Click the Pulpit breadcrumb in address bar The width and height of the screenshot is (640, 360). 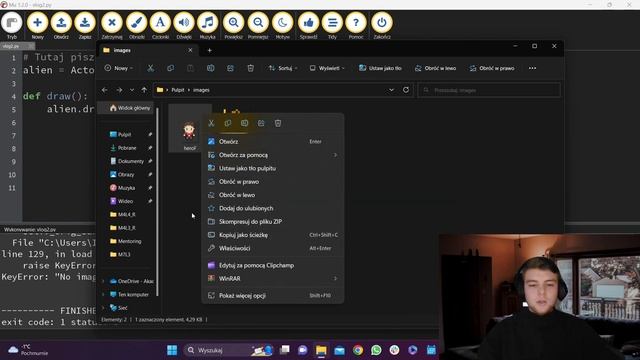(178, 90)
